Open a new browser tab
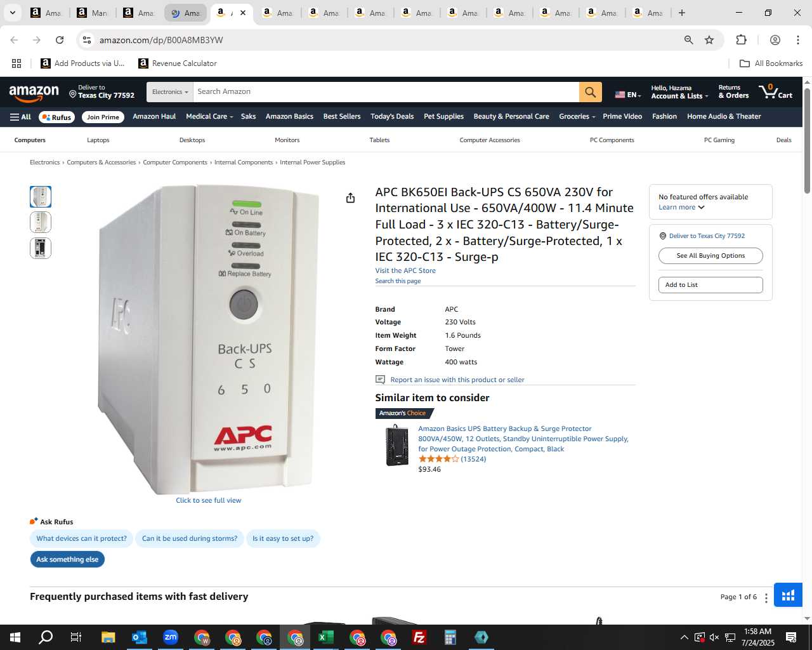This screenshot has height=650, width=812. 681,13
